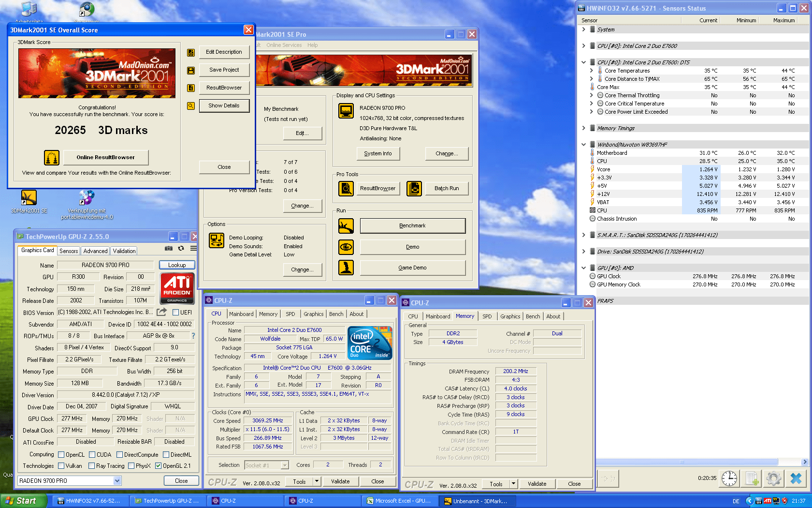Open the Bench tab in CPU-Z Memory window
812x508 pixels.
[533, 316]
